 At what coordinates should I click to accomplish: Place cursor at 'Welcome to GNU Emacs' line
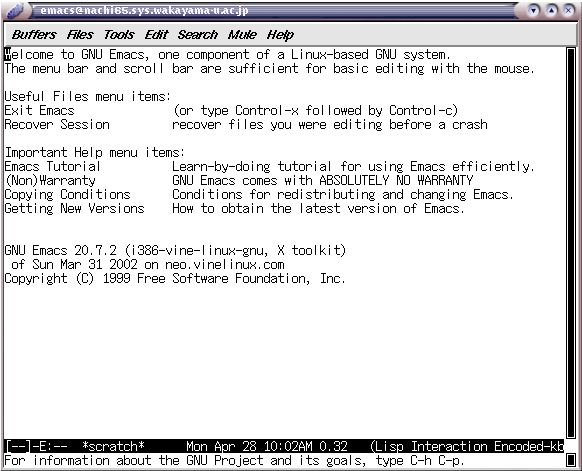227,55
